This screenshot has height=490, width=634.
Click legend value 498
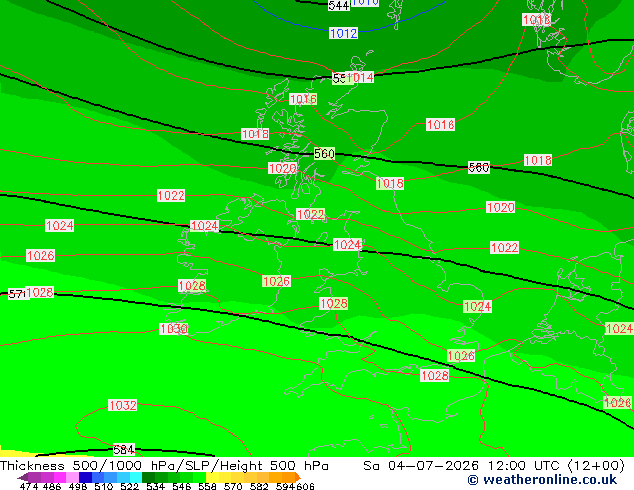78,486
